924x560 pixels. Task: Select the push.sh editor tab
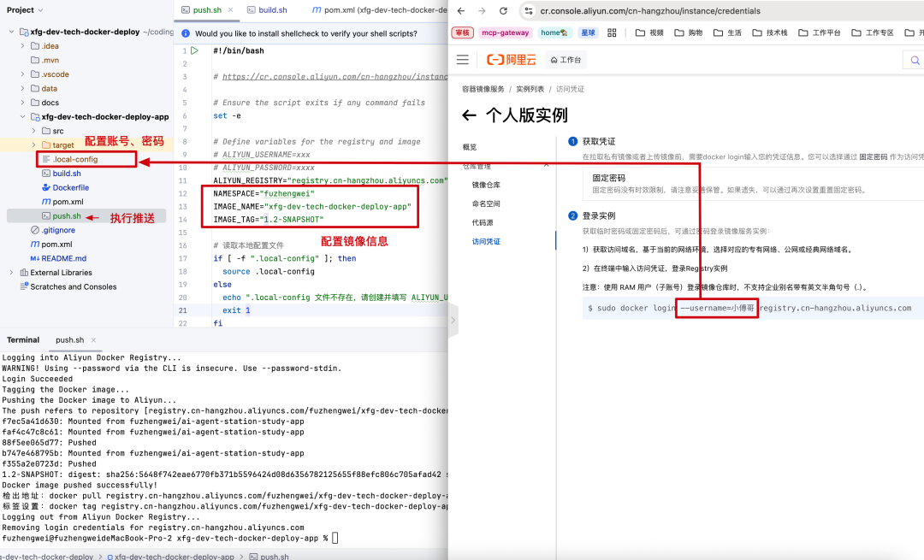[x=202, y=10]
